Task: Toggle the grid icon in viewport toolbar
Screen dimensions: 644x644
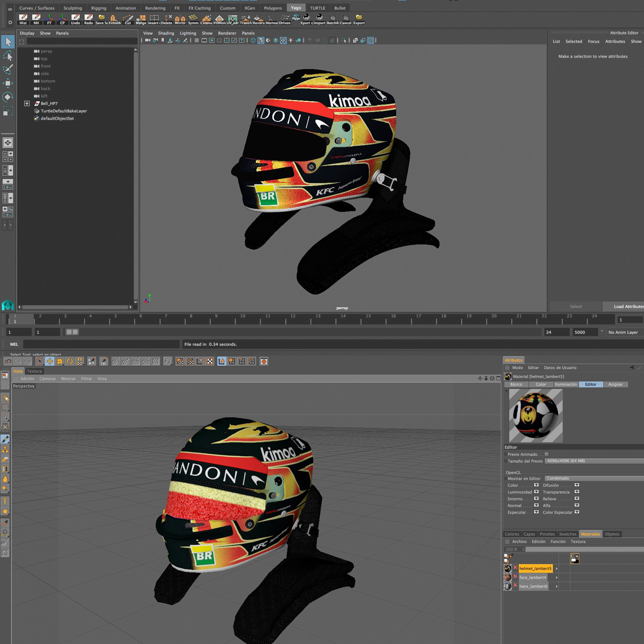Action: (197, 40)
